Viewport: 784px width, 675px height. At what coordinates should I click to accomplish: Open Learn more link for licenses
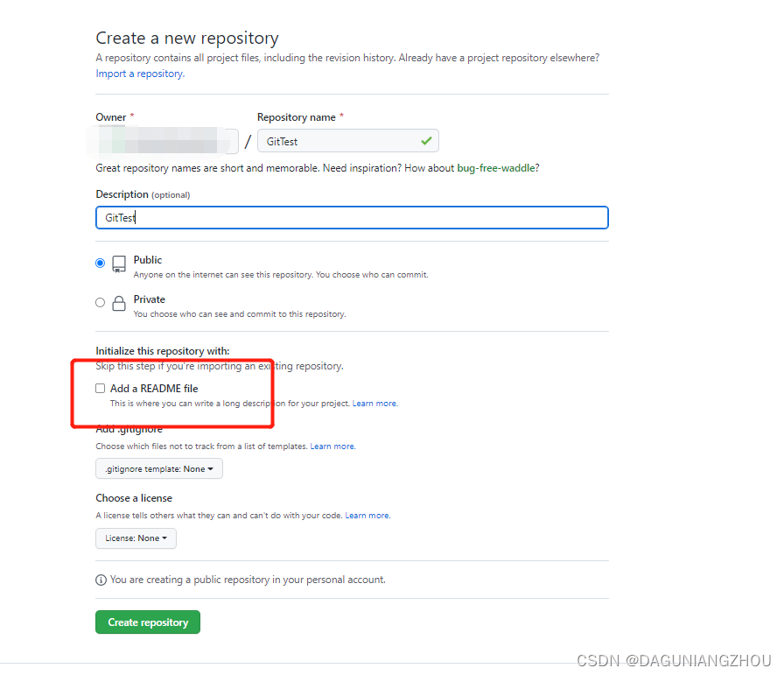367,516
